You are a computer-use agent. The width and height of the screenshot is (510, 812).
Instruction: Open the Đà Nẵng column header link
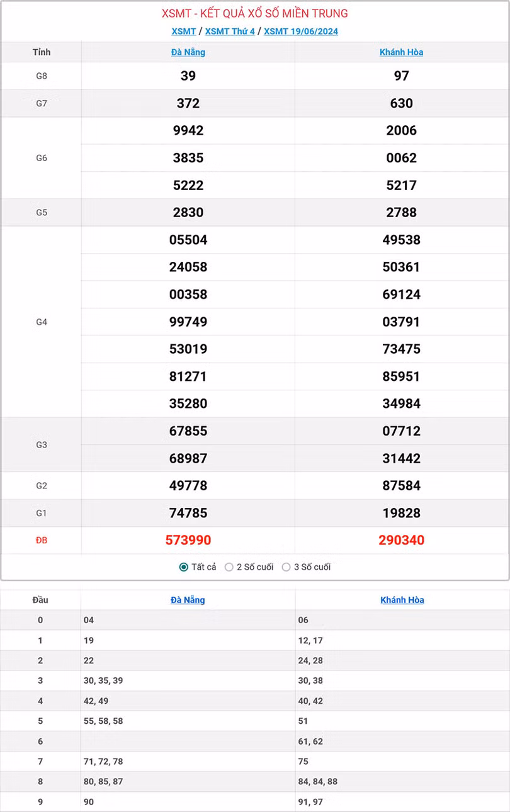pos(187,52)
